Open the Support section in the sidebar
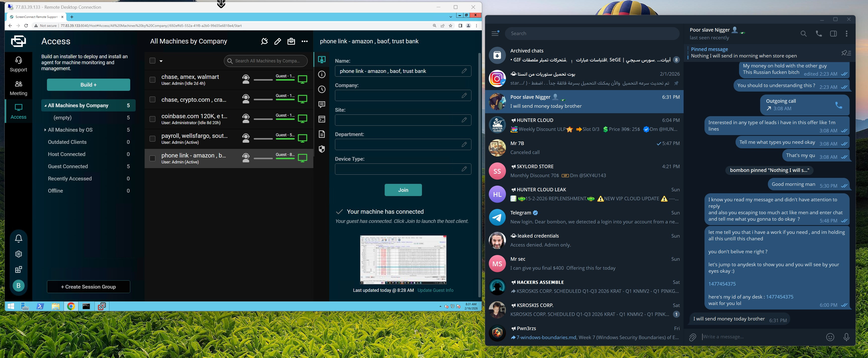The height and width of the screenshot is (358, 868). click(x=19, y=64)
